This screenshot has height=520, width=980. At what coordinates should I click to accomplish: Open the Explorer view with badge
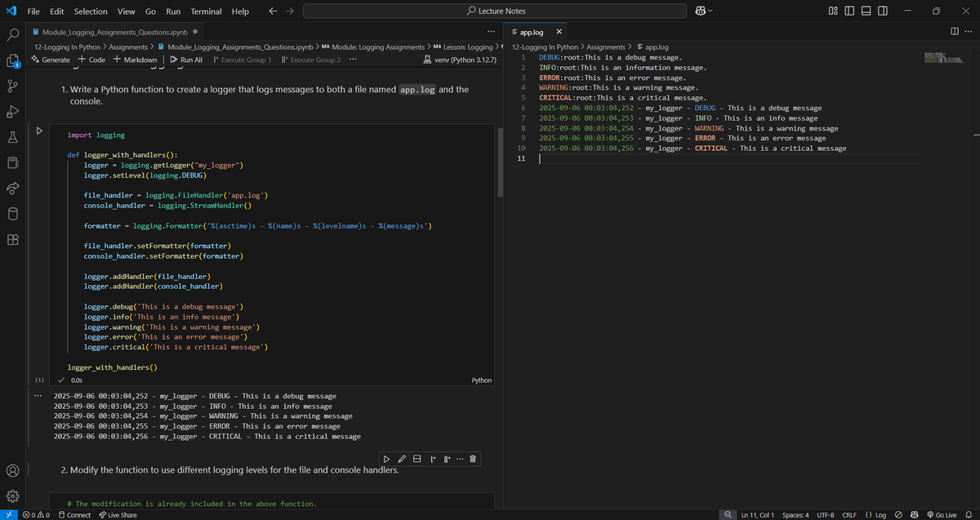click(12, 60)
